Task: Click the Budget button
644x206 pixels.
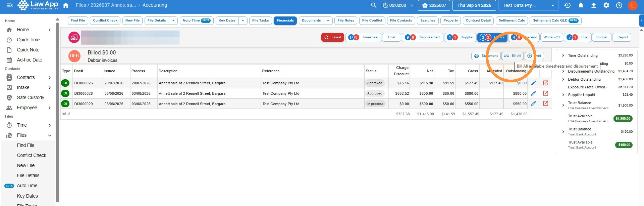Action: pyautogui.click(x=602, y=37)
